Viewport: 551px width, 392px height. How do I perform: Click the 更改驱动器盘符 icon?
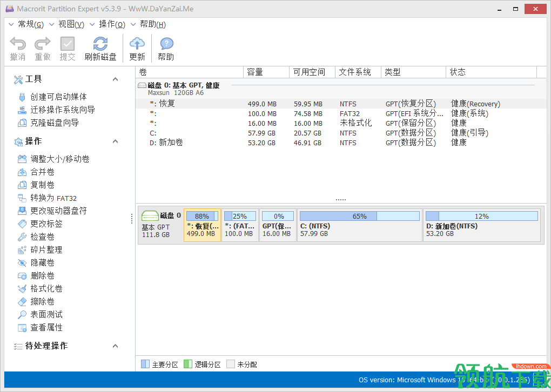click(x=22, y=211)
